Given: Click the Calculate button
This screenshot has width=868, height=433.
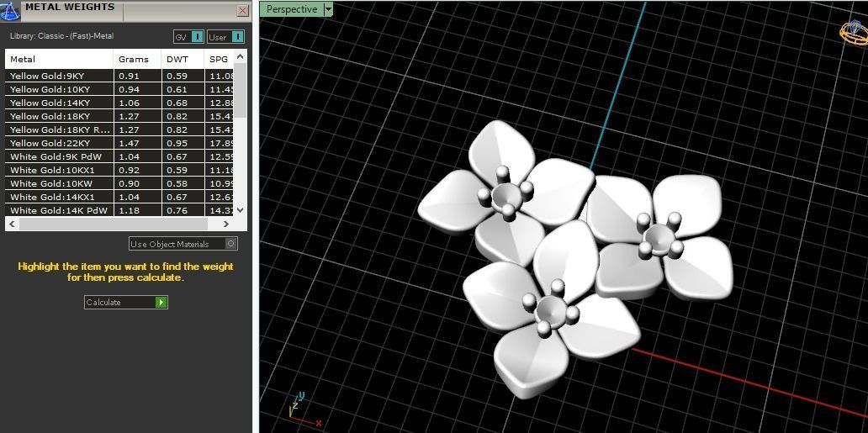Looking at the screenshot, I should 125,303.
